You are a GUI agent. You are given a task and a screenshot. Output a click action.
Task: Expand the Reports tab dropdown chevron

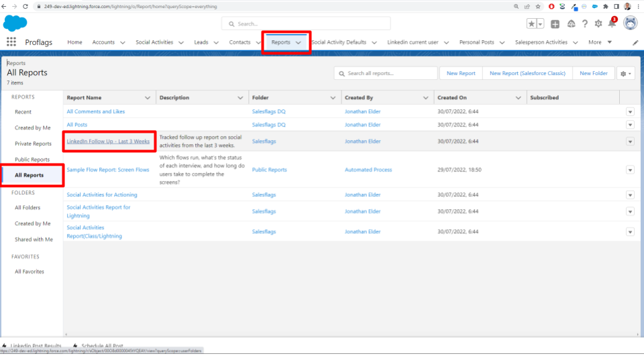click(298, 43)
